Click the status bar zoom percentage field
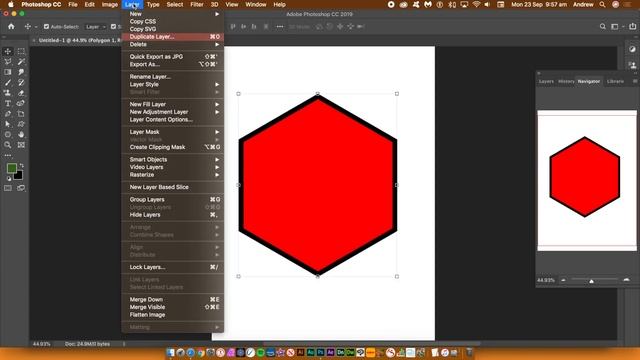This screenshot has width=640, height=360. [42, 344]
